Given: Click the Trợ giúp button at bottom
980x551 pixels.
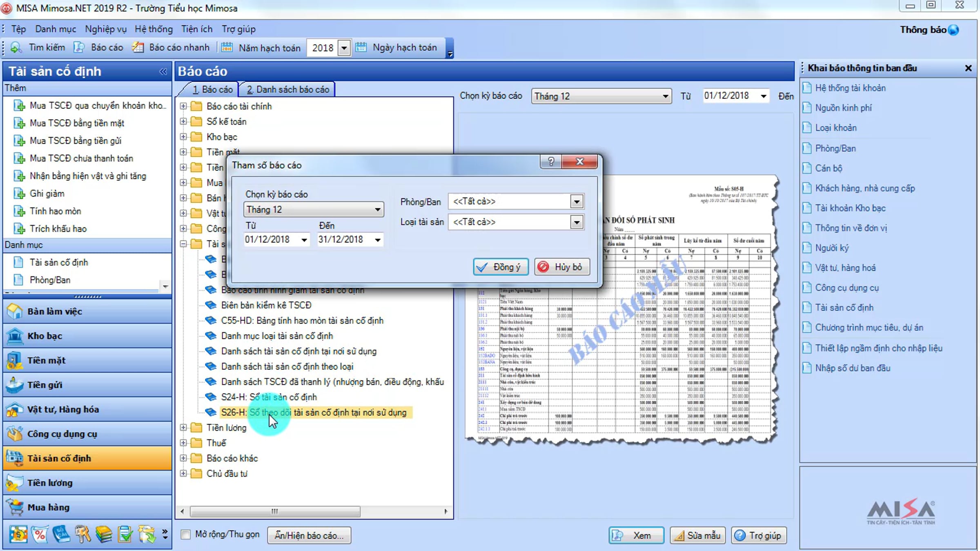Looking at the screenshot, I should (x=759, y=535).
